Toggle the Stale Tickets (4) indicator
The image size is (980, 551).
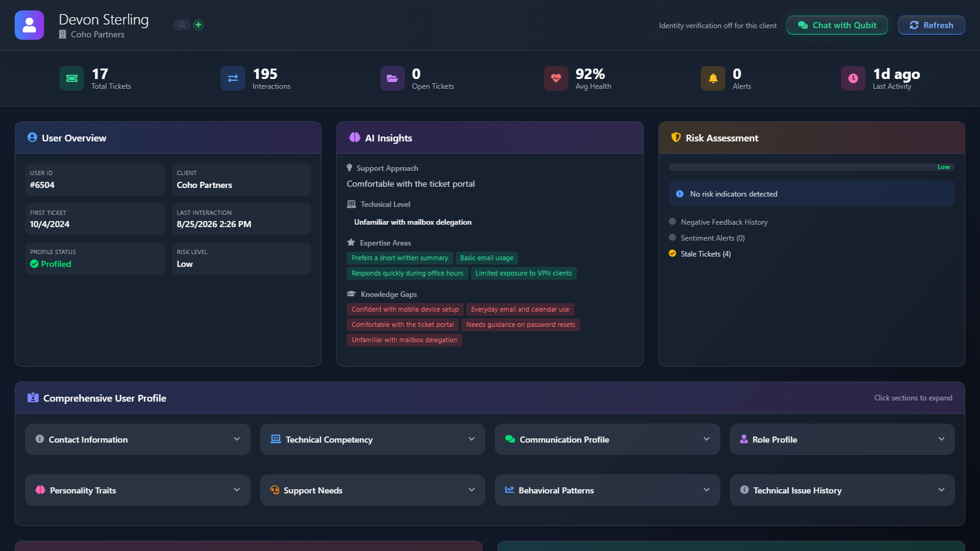tap(673, 253)
